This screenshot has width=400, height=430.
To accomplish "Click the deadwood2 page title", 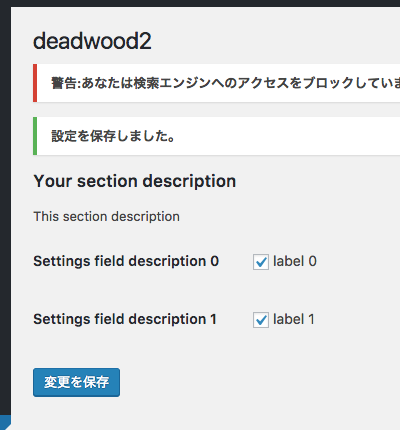I will tap(92, 41).
